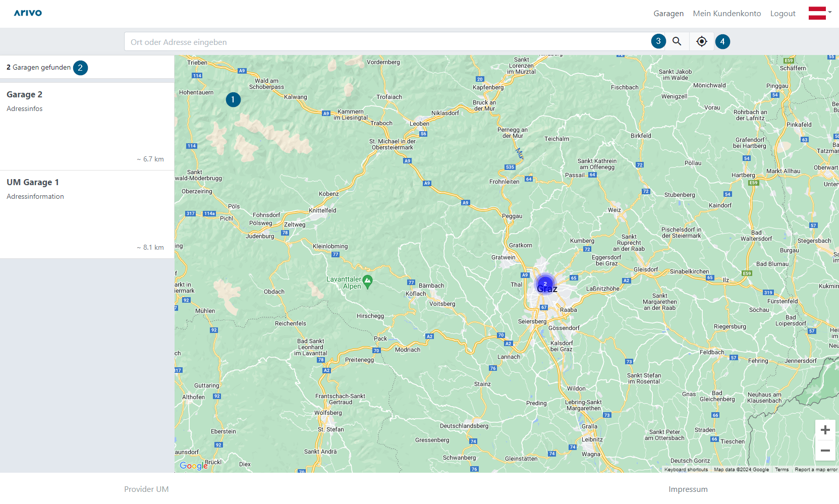The height and width of the screenshot is (504, 839).
Task: Click the Wolfsberg map label
Action: tap(328, 413)
